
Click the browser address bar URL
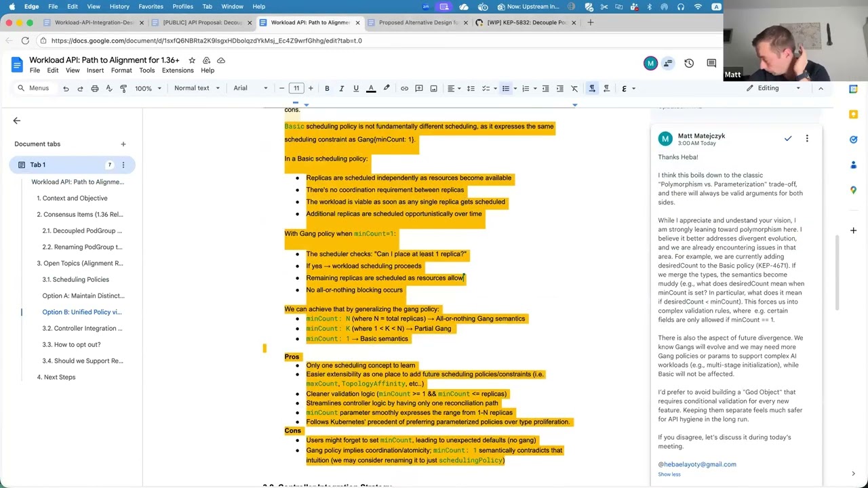pyautogui.click(x=207, y=41)
